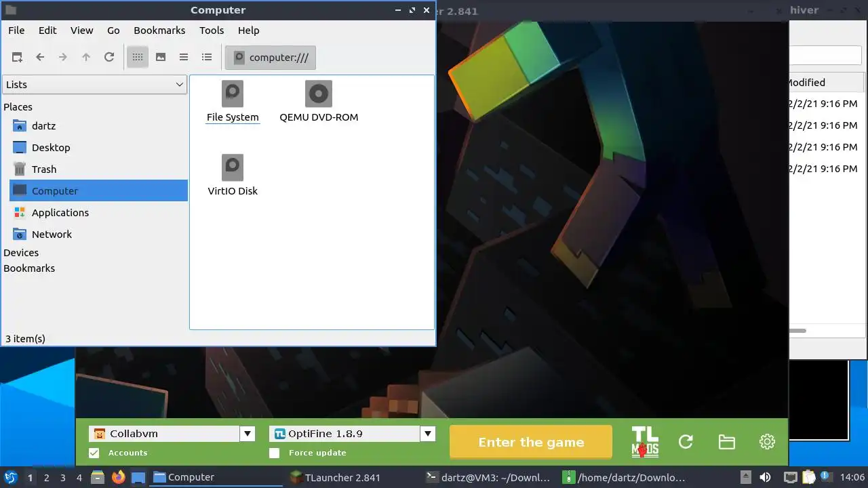Launch file manager from taskbar quick launch
This screenshot has height=488, width=868.
point(98,477)
